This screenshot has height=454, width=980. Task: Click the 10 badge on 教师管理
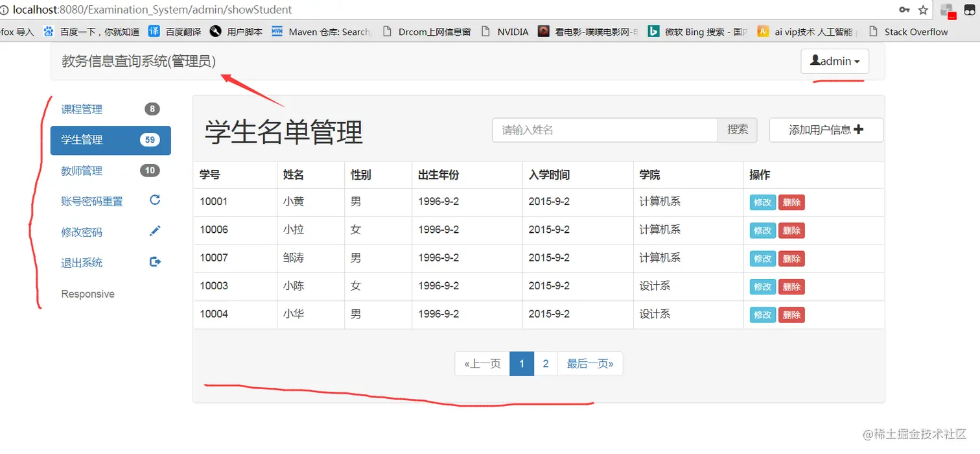[x=150, y=171]
